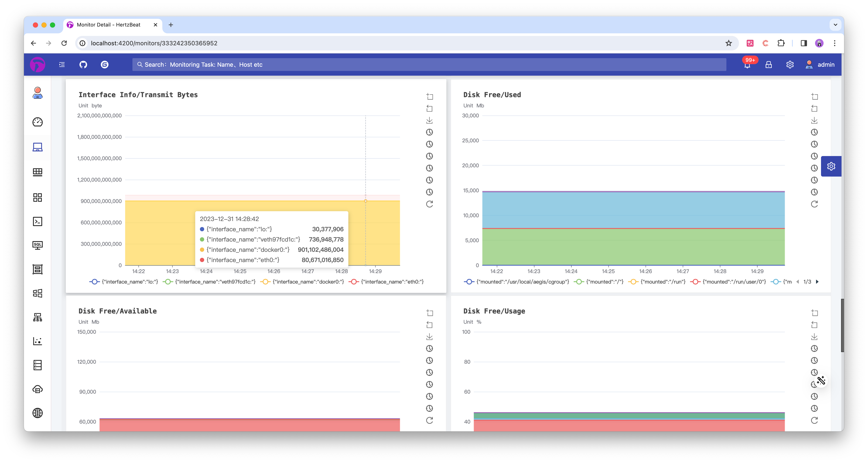Select the Monitor Detail - HertzBeat tab
868x463 pixels.
tap(108, 25)
